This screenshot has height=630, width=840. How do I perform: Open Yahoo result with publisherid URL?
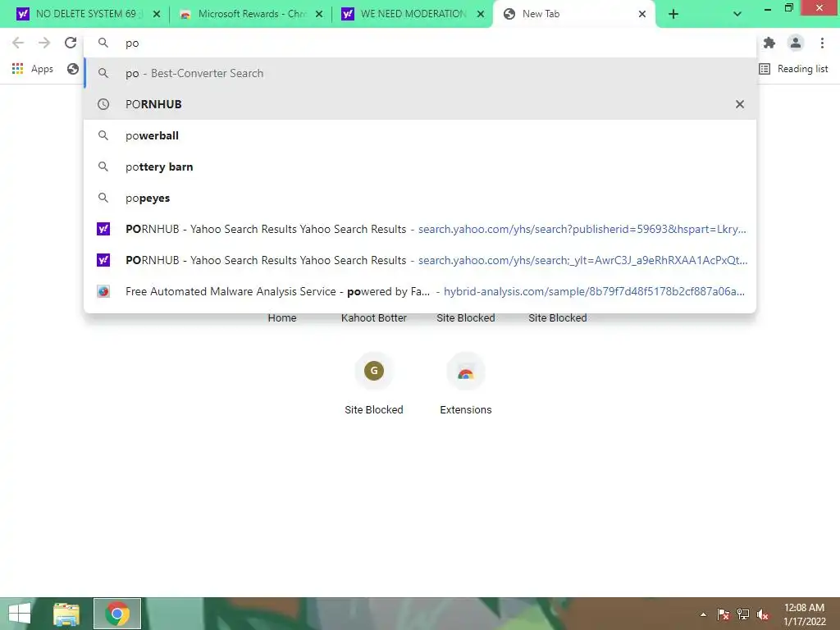420,229
